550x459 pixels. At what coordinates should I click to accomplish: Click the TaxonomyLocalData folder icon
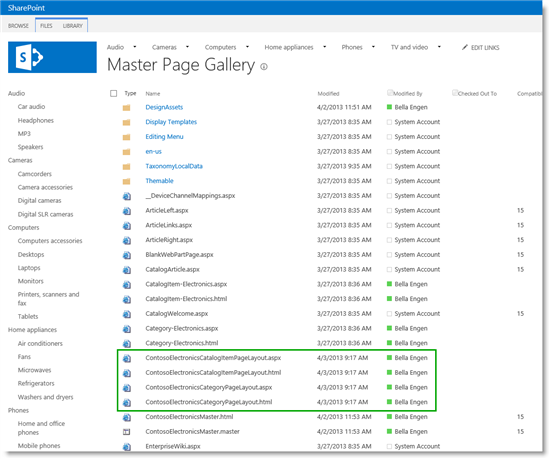127,167
